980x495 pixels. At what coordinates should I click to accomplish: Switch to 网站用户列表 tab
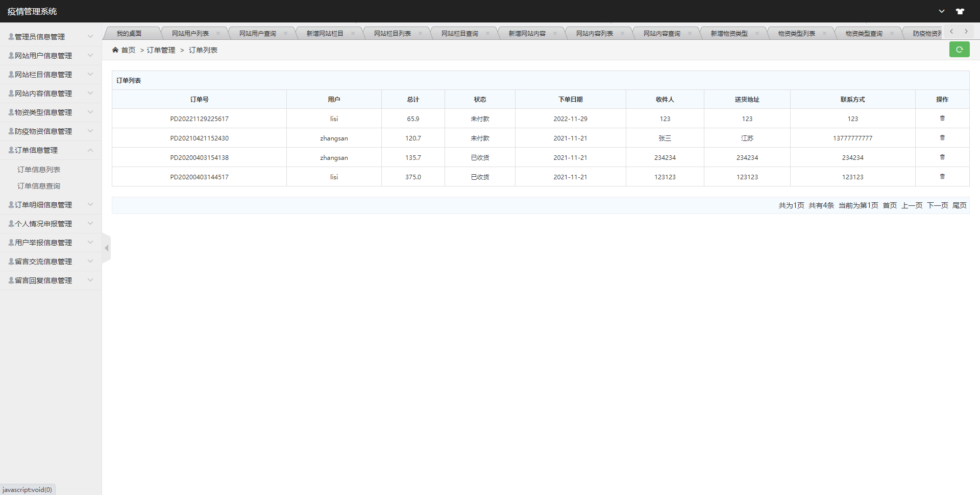click(190, 34)
